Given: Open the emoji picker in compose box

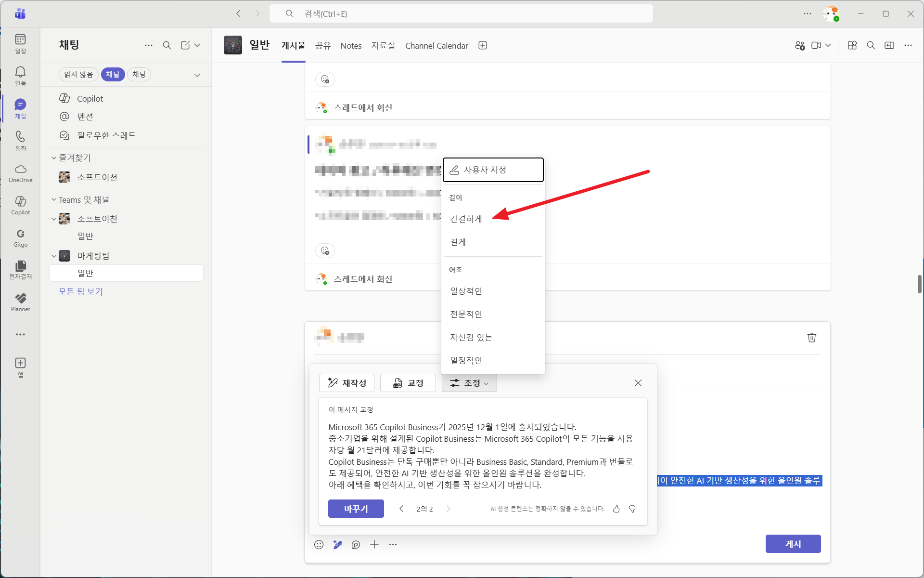Looking at the screenshot, I should pyautogui.click(x=319, y=544).
